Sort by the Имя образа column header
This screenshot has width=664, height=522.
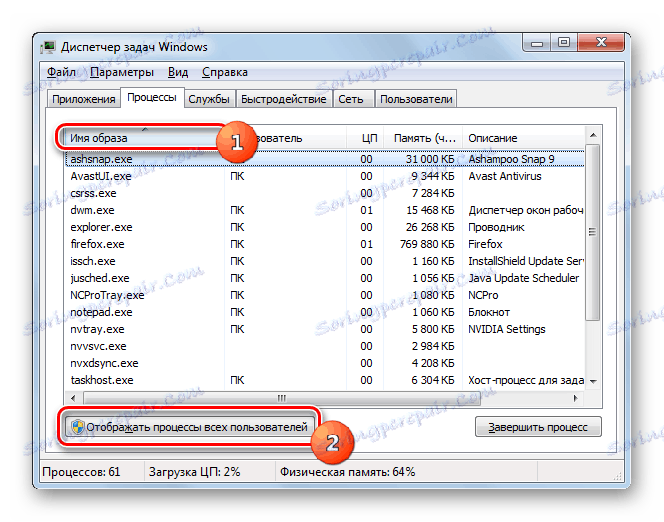pyautogui.click(x=144, y=138)
